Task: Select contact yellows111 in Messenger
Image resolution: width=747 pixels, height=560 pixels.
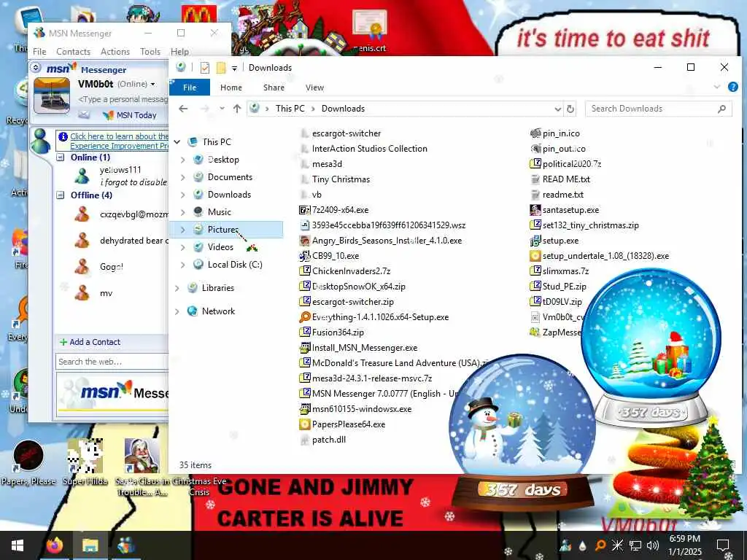Action: click(x=120, y=176)
